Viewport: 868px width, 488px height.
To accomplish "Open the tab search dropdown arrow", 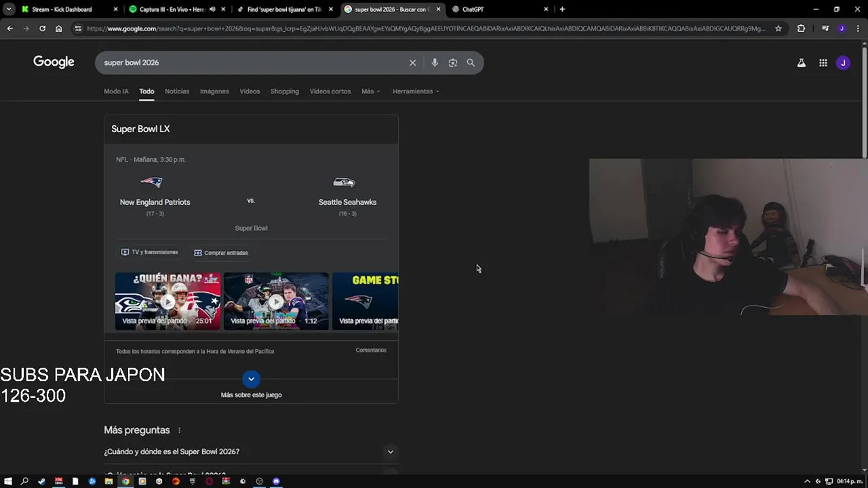I will point(9,9).
